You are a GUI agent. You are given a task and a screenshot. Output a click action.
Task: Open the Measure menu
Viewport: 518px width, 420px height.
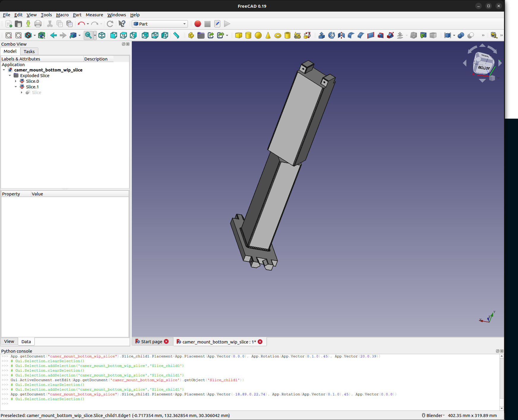[94, 15]
